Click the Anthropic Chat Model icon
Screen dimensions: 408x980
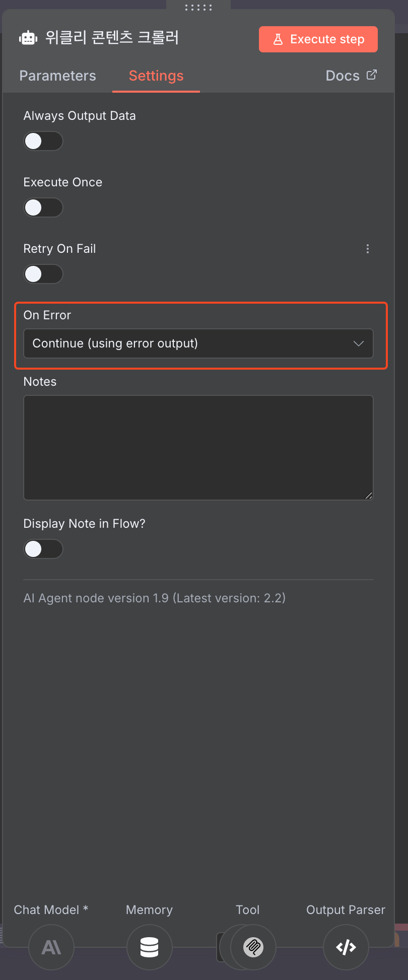(x=51, y=947)
